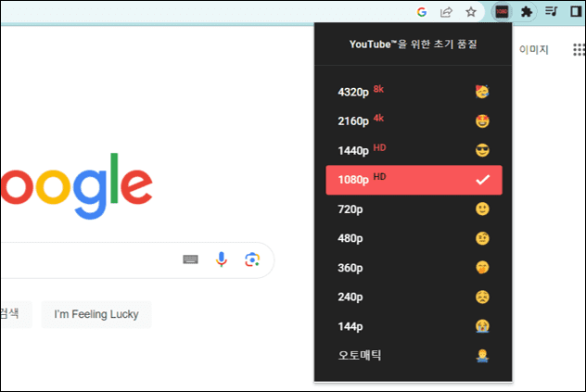Choose the 오토매틱 automatic quality option
The height and width of the screenshot is (392, 586).
coord(414,355)
